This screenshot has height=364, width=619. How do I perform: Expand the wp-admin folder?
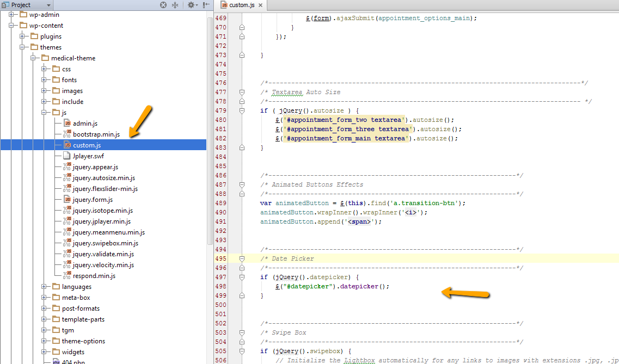[x=11, y=15]
